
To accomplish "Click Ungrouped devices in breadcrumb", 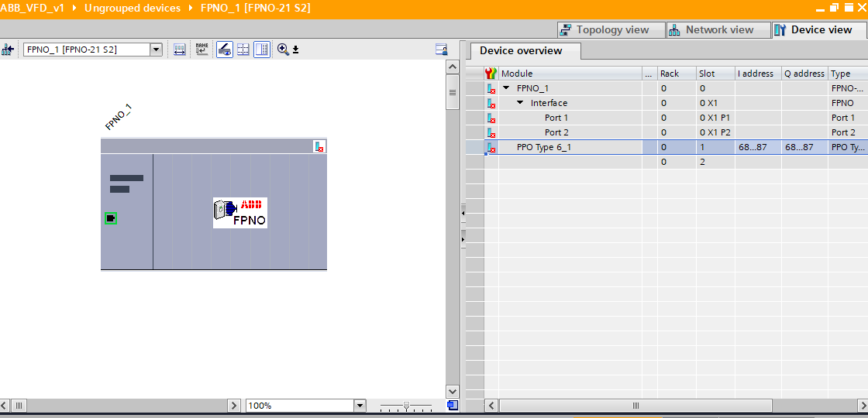I will point(133,9).
